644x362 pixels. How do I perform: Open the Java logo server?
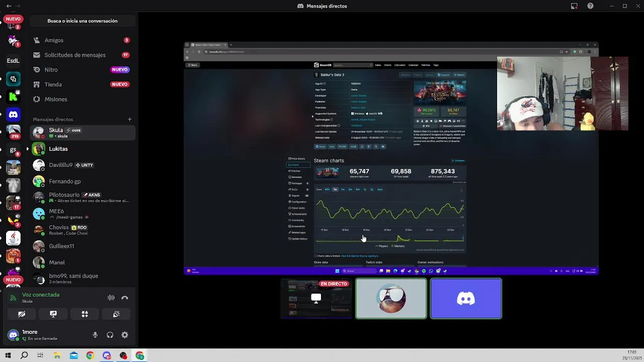point(13,238)
